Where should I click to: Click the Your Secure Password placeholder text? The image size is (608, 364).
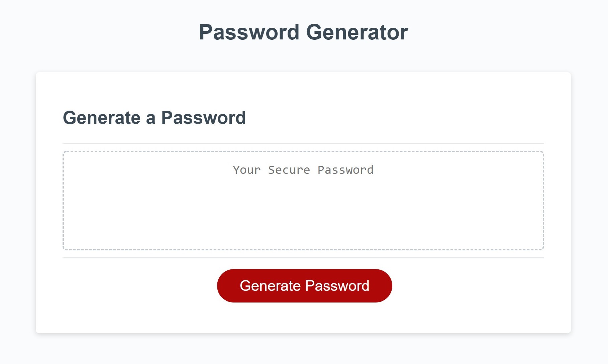click(x=303, y=170)
